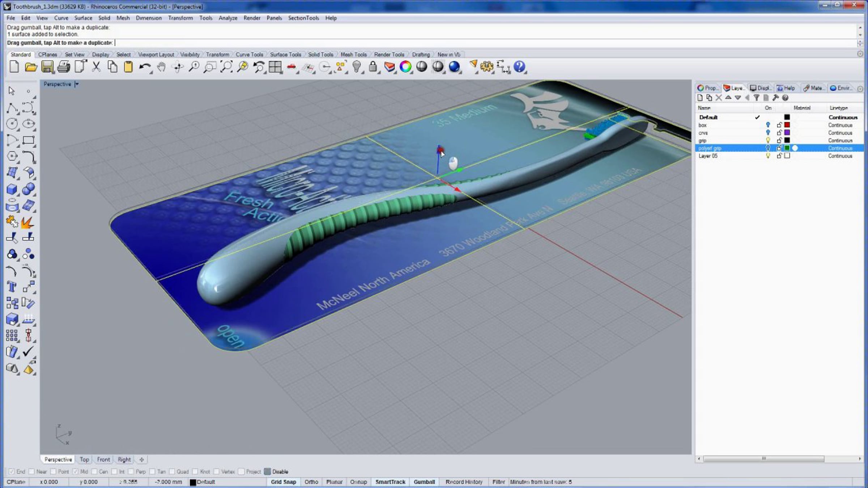Click the crvs layer purple color swatch
This screenshot has height=488, width=868.
[787, 133]
